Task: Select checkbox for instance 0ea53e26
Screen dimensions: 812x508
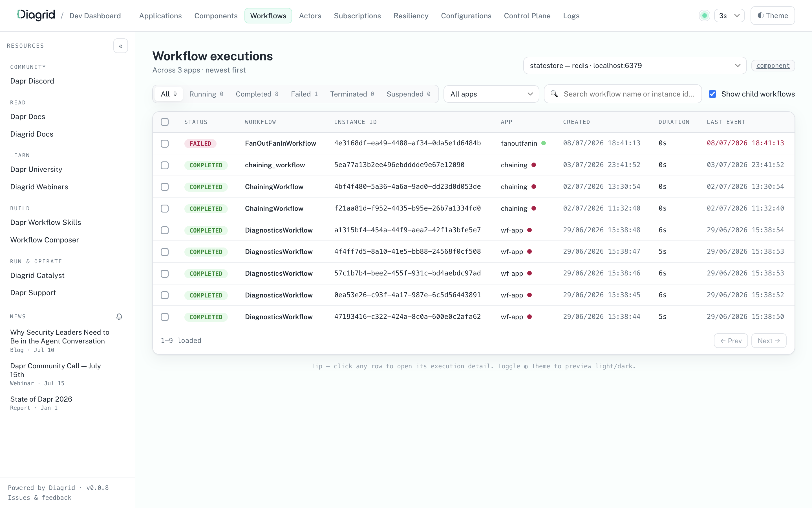Action: pos(164,295)
